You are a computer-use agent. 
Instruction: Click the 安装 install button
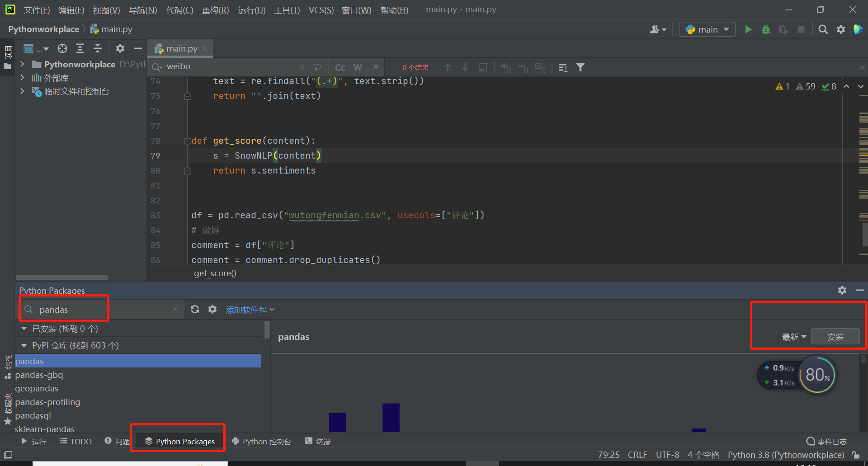[x=835, y=337]
